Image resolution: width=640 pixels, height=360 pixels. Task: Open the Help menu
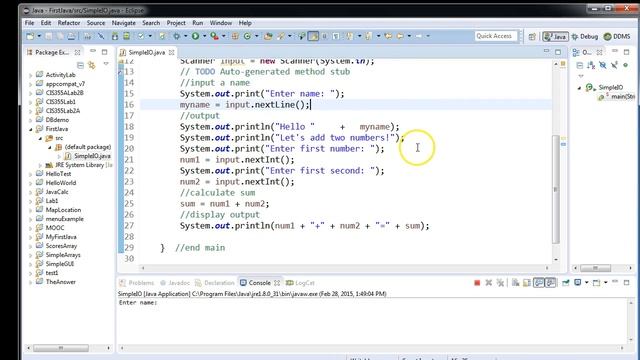tap(245, 23)
